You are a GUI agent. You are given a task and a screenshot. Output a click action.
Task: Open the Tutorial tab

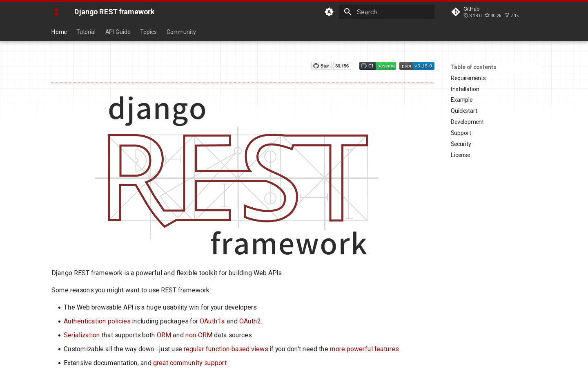click(86, 32)
